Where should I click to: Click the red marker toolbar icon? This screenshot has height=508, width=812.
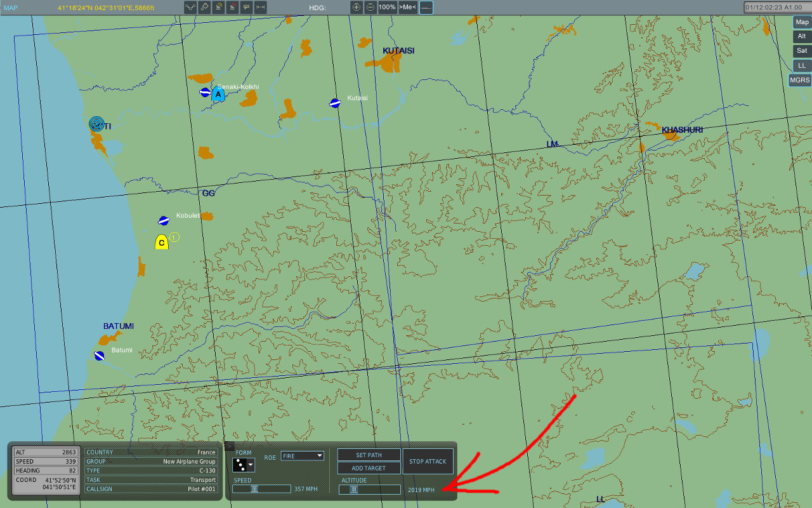click(232, 8)
